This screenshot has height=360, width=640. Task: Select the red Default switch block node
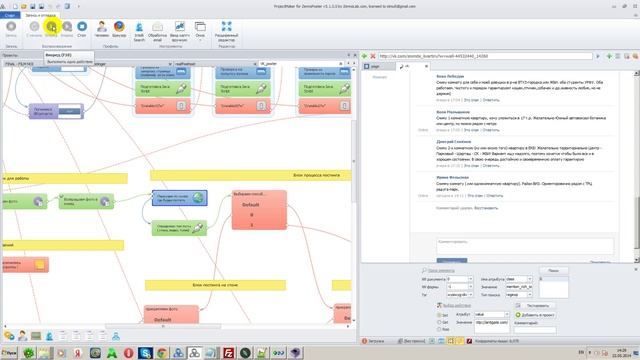point(259,210)
